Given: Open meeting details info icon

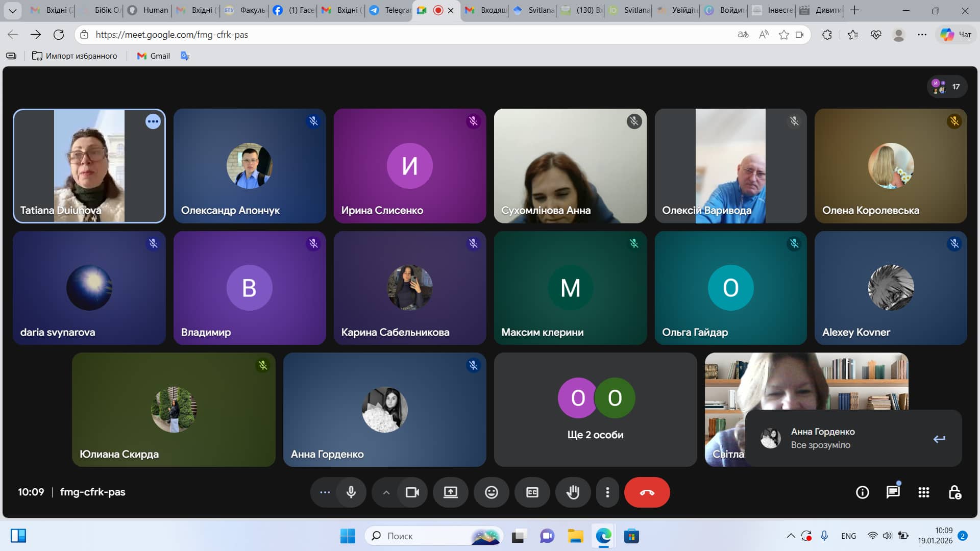Looking at the screenshot, I should [x=862, y=492].
